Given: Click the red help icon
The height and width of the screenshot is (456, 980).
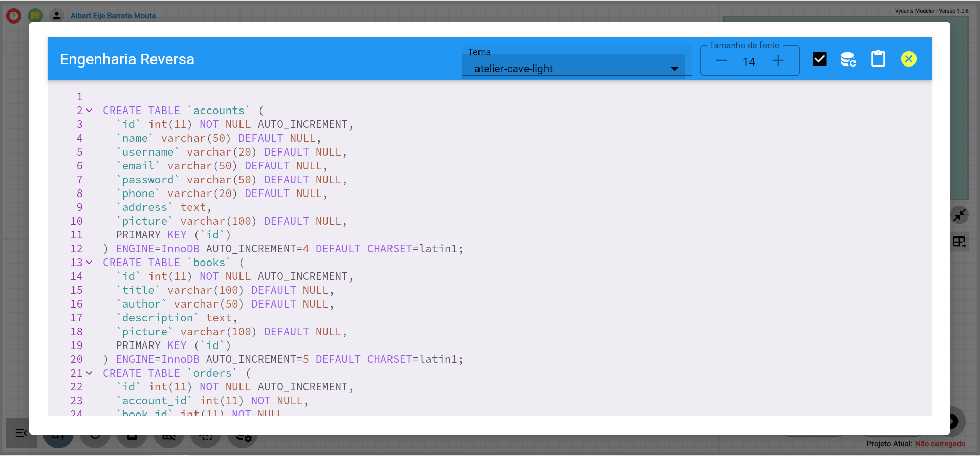Looking at the screenshot, I should 14,16.
